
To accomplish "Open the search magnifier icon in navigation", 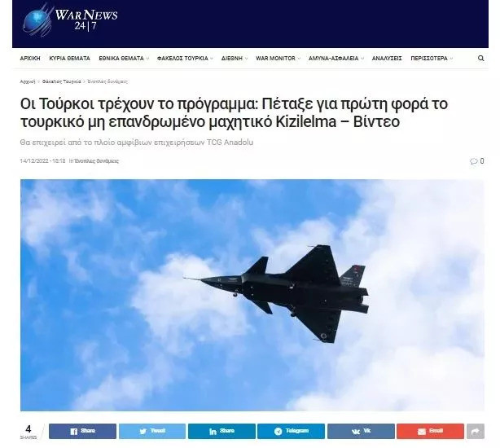I will (481, 59).
